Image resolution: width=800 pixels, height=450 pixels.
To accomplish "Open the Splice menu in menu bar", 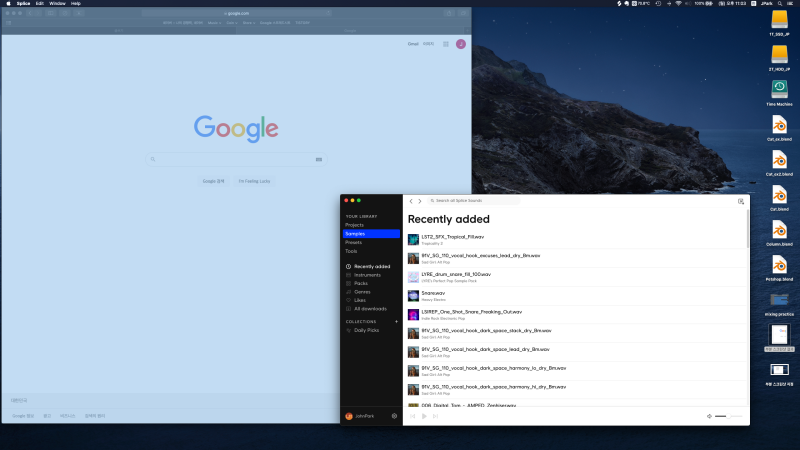I will pyautogui.click(x=23, y=3).
